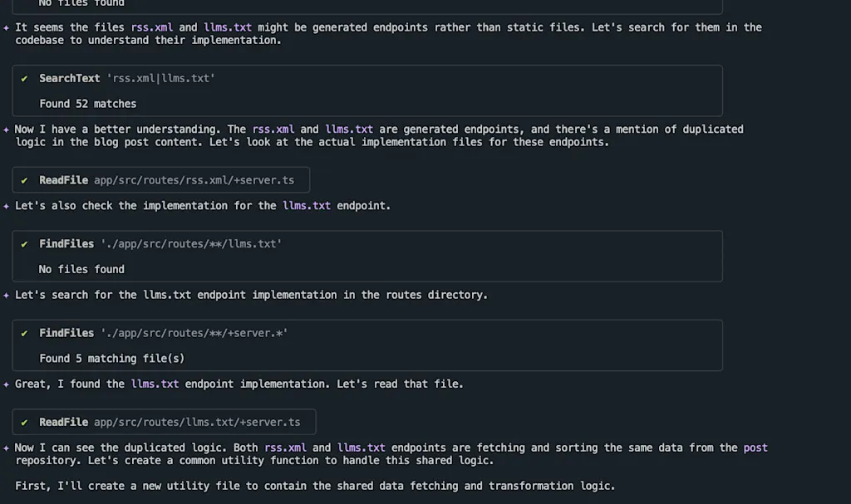Click the sparkle icon before 'Great, I found'

click(6, 384)
